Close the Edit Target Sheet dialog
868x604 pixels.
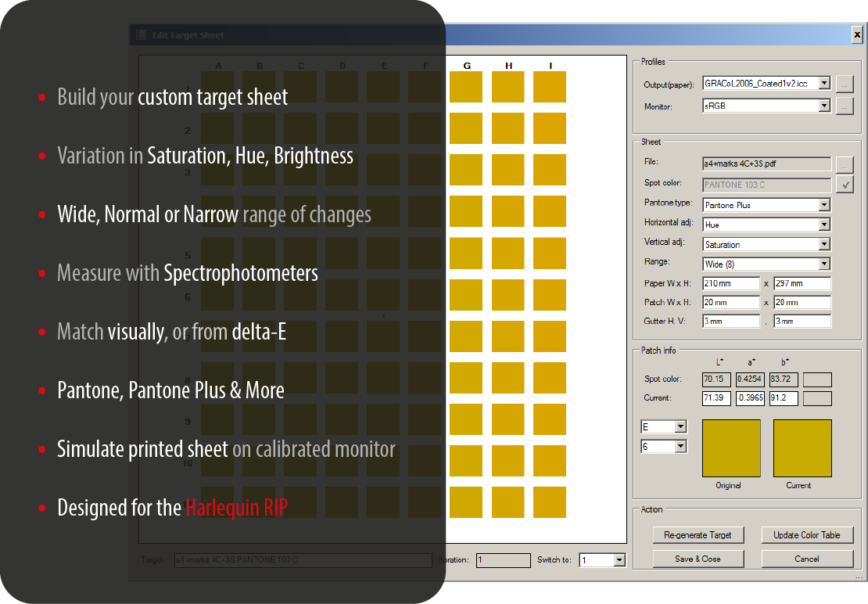click(857, 35)
